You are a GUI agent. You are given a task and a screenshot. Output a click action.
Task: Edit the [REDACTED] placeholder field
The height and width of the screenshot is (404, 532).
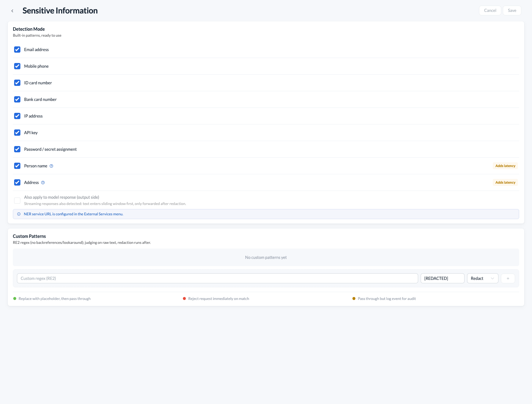442,278
